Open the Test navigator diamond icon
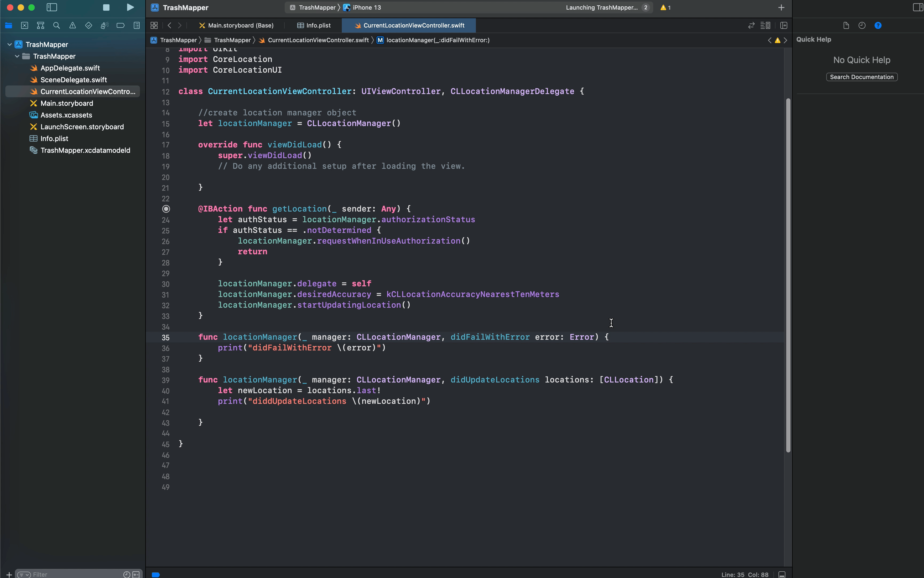The image size is (924, 578). pos(88,25)
